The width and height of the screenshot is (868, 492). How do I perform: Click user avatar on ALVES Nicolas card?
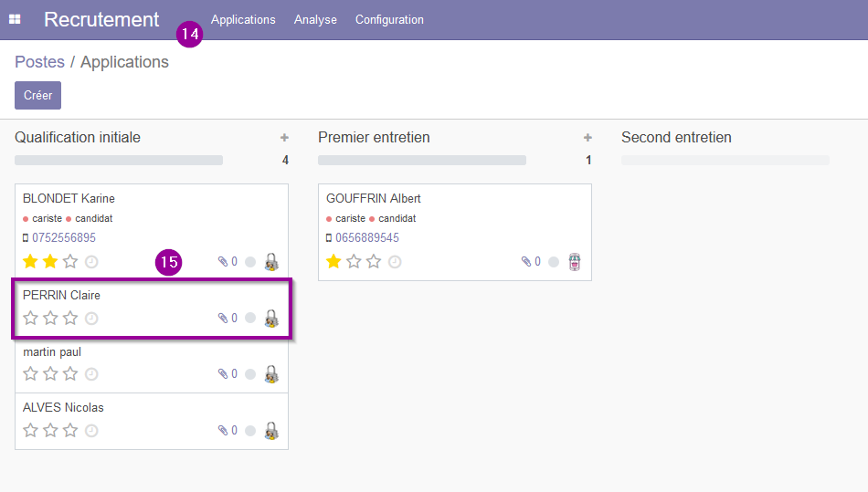[271, 430]
